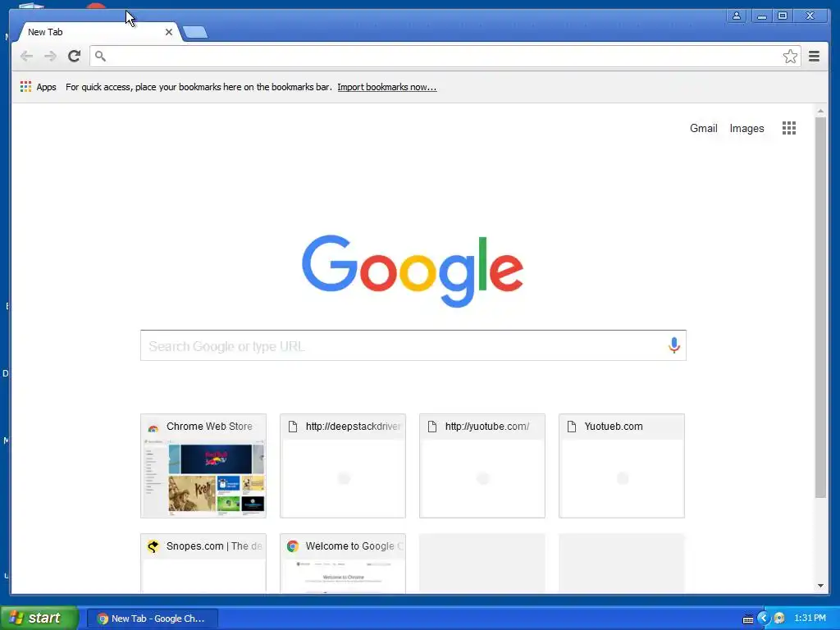Click the keyboard icon in the system tray
Viewport: 840px width, 630px height.
(x=748, y=619)
